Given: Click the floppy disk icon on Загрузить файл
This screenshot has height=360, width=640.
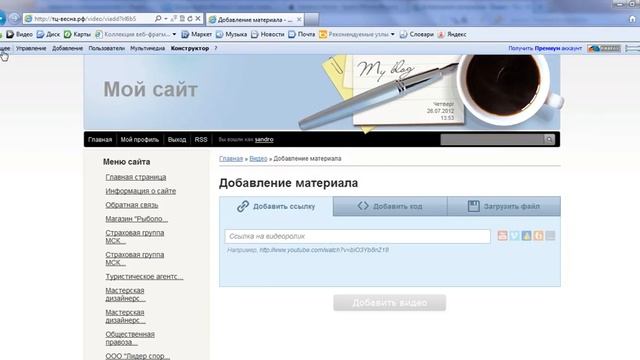Looking at the screenshot, I should coord(473,206).
